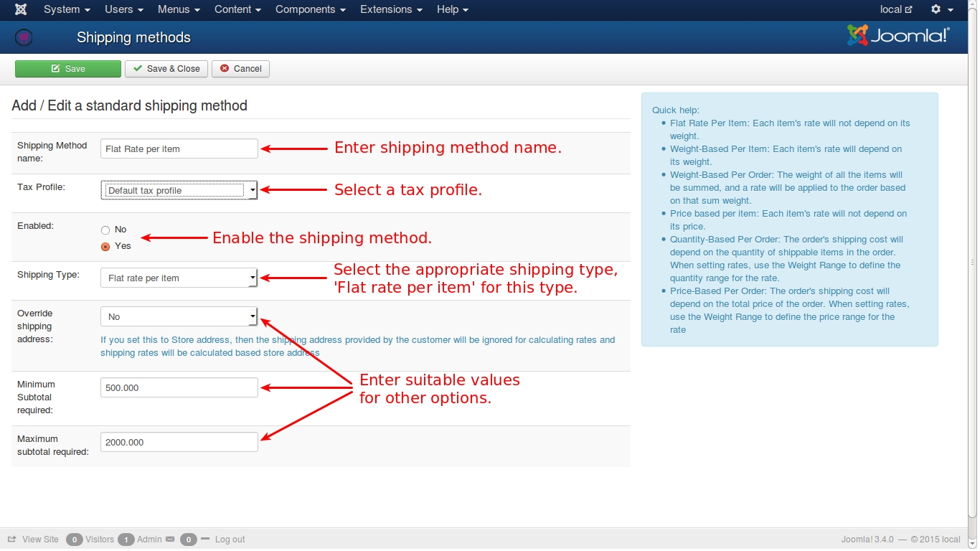The height and width of the screenshot is (551, 980).
Task: Select Yes for the Enabled option
Action: 105,246
